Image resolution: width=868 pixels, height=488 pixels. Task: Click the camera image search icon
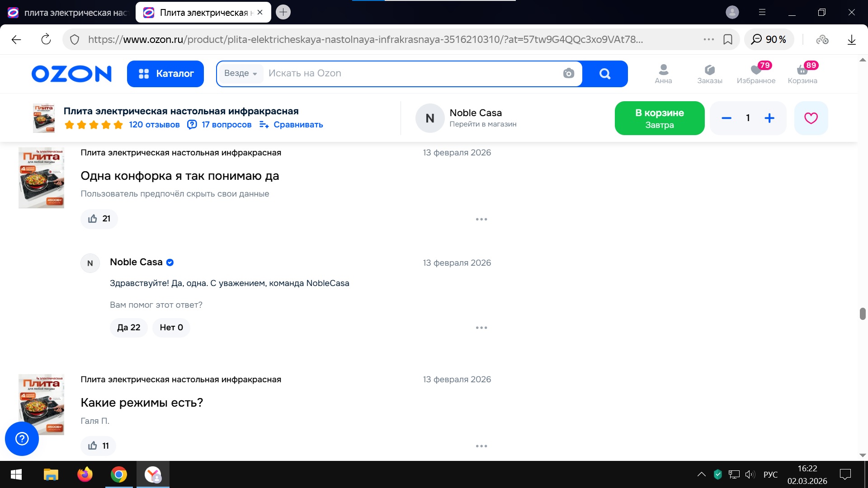pos(568,73)
